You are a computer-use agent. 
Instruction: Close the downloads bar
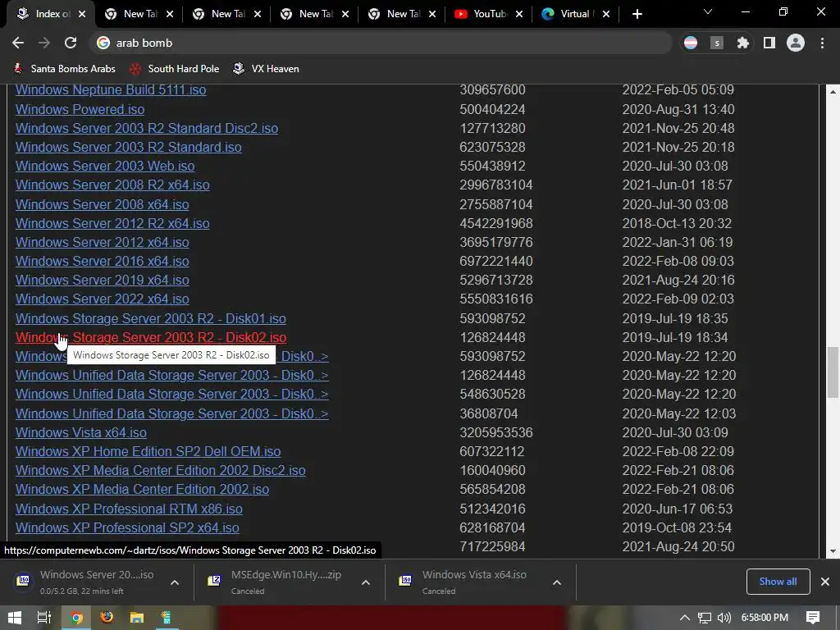point(825,582)
